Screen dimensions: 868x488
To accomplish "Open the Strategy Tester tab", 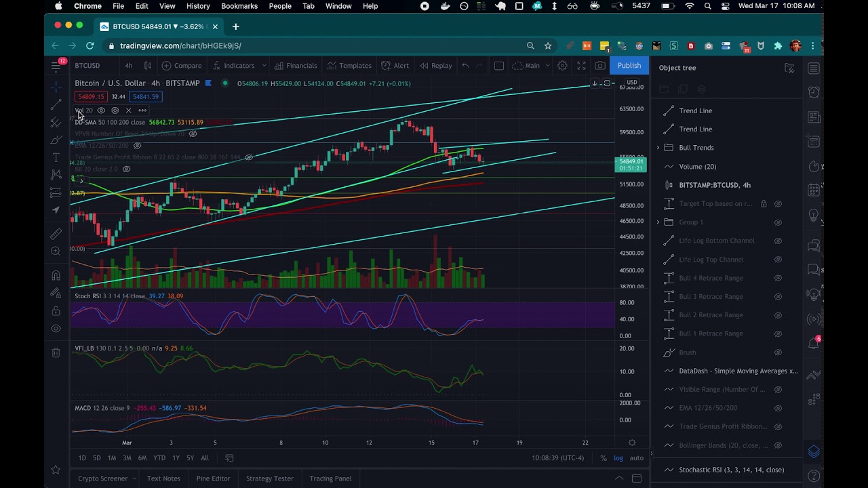I will 270,479.
